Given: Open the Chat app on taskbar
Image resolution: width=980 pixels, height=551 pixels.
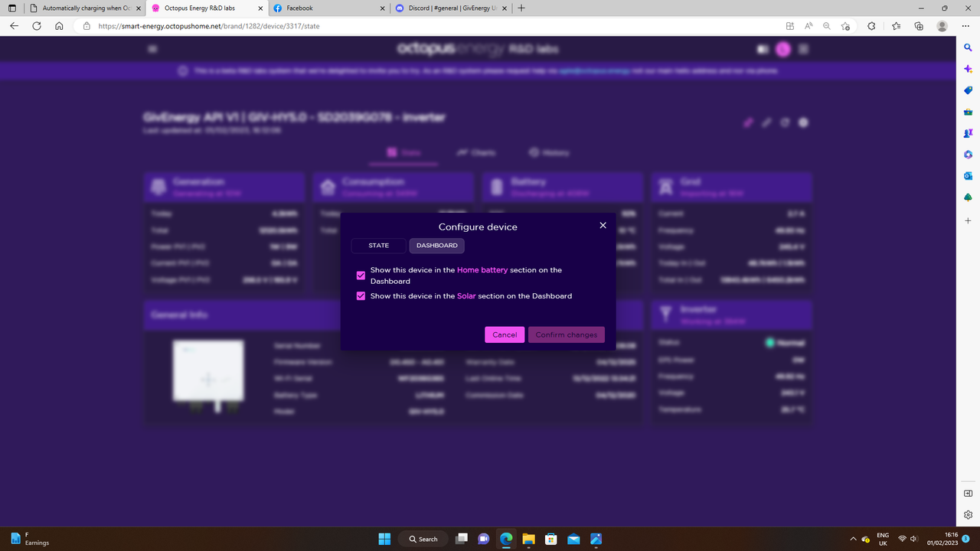Looking at the screenshot, I should tap(483, 539).
